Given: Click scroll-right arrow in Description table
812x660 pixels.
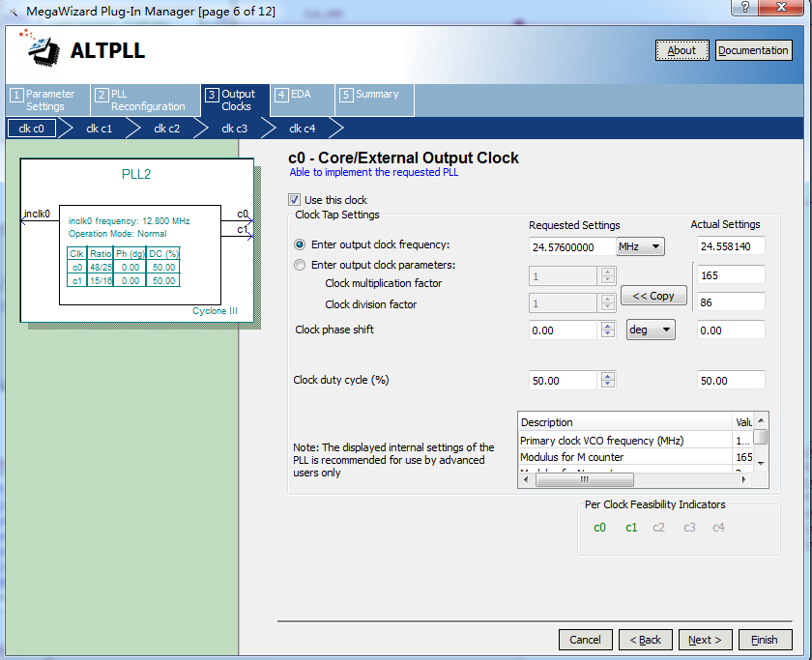Looking at the screenshot, I should [743, 480].
